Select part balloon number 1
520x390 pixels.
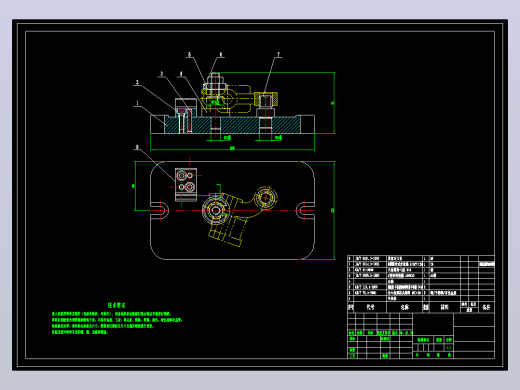tap(137, 103)
